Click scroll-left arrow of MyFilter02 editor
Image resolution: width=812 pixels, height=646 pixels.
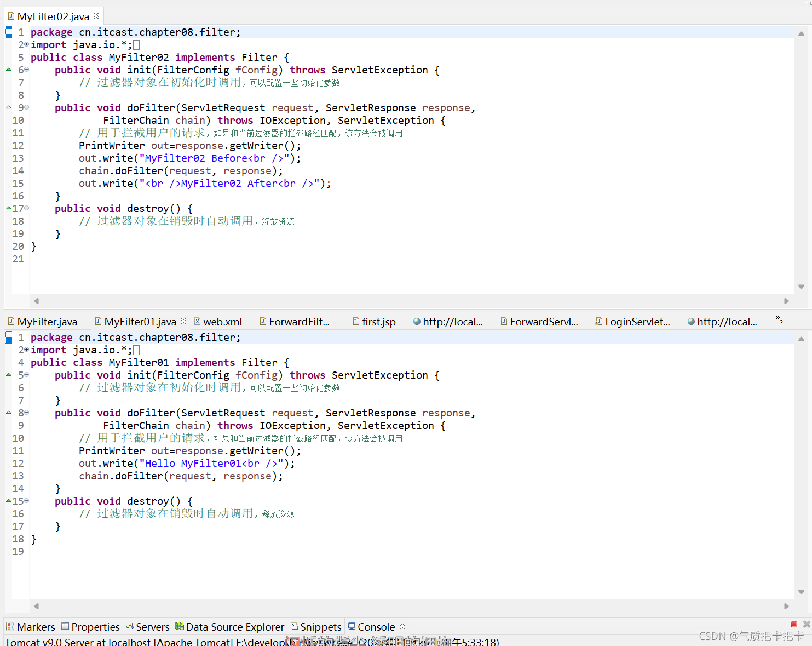click(36, 301)
